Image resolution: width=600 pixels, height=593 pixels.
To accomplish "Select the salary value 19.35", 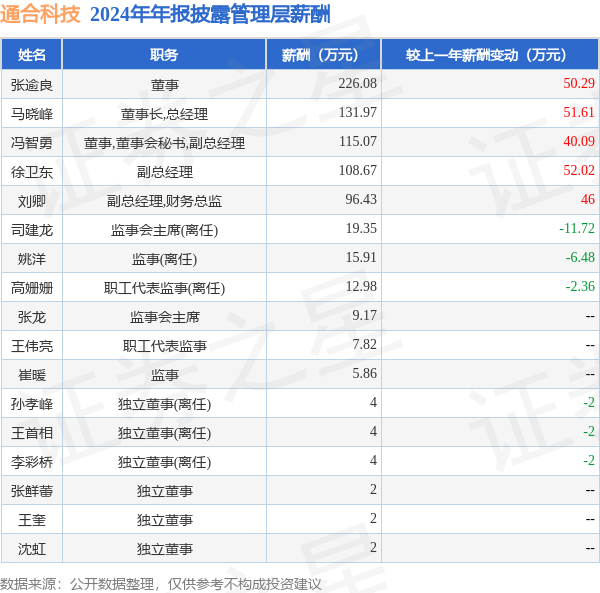I will (x=361, y=229).
